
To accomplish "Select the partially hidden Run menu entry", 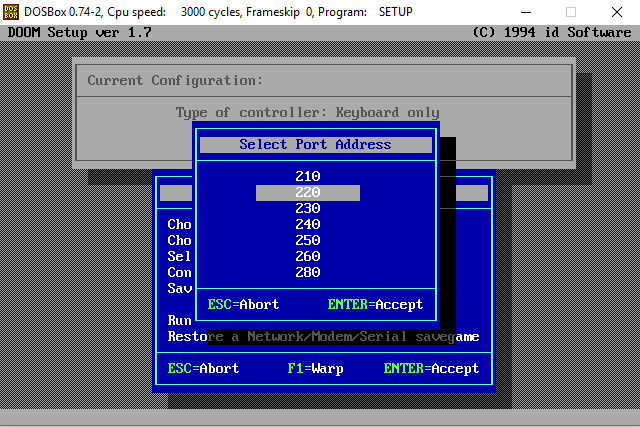I will [x=179, y=320].
